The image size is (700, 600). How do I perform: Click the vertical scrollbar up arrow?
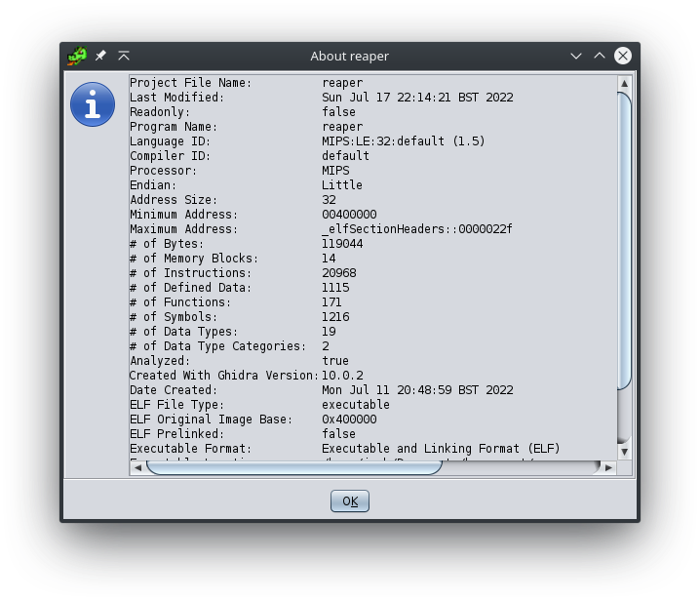[624, 84]
